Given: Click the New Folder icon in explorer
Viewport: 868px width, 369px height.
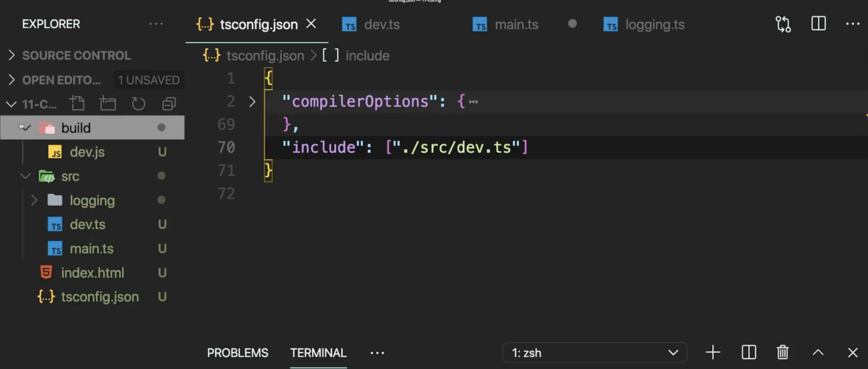Looking at the screenshot, I should tap(108, 103).
